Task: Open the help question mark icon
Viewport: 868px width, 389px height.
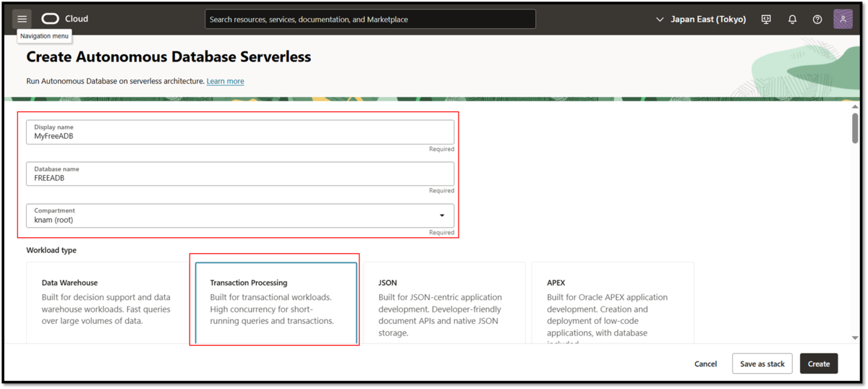Action: pyautogui.click(x=817, y=20)
